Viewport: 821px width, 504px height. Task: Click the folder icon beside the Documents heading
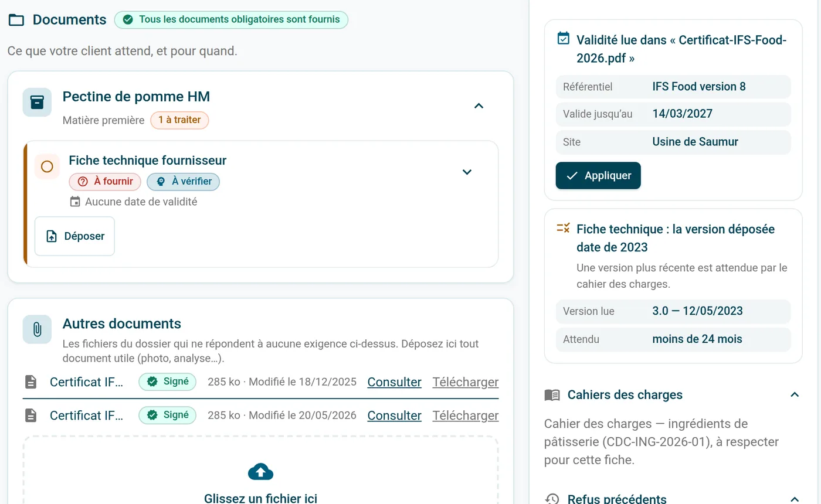pos(16,20)
